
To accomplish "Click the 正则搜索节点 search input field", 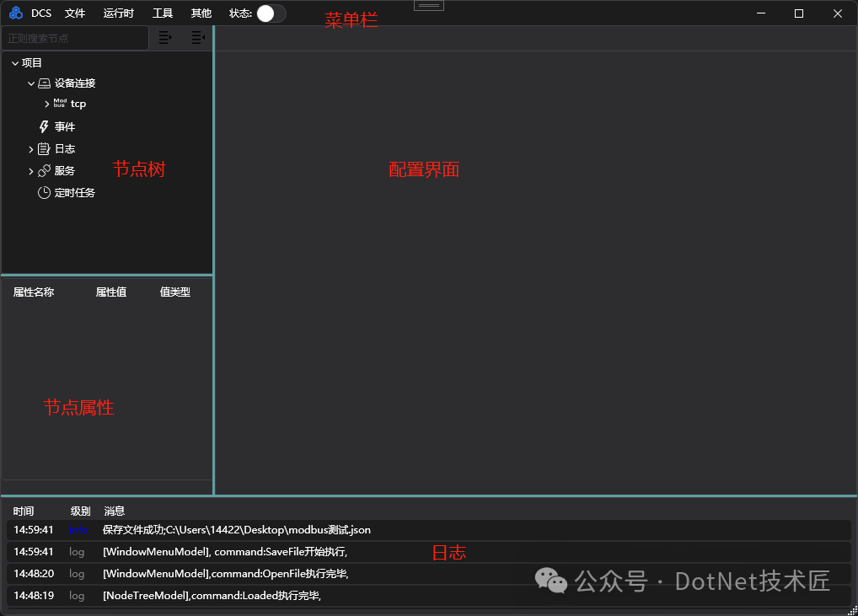I will 74,37.
